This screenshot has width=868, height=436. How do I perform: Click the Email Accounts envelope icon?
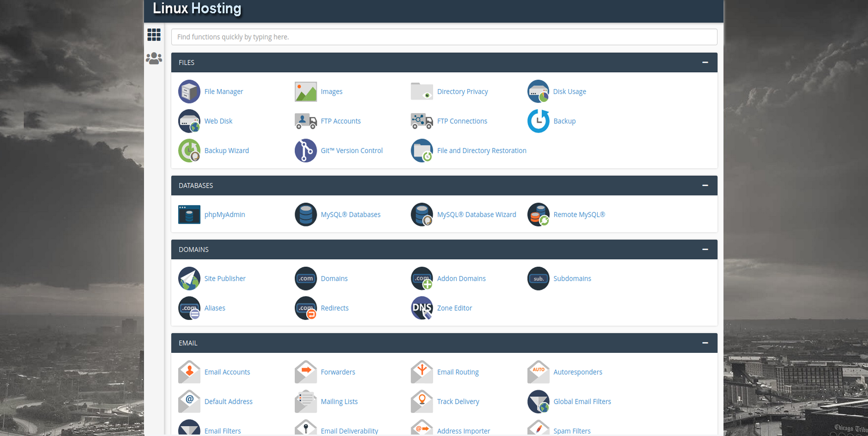pos(189,372)
